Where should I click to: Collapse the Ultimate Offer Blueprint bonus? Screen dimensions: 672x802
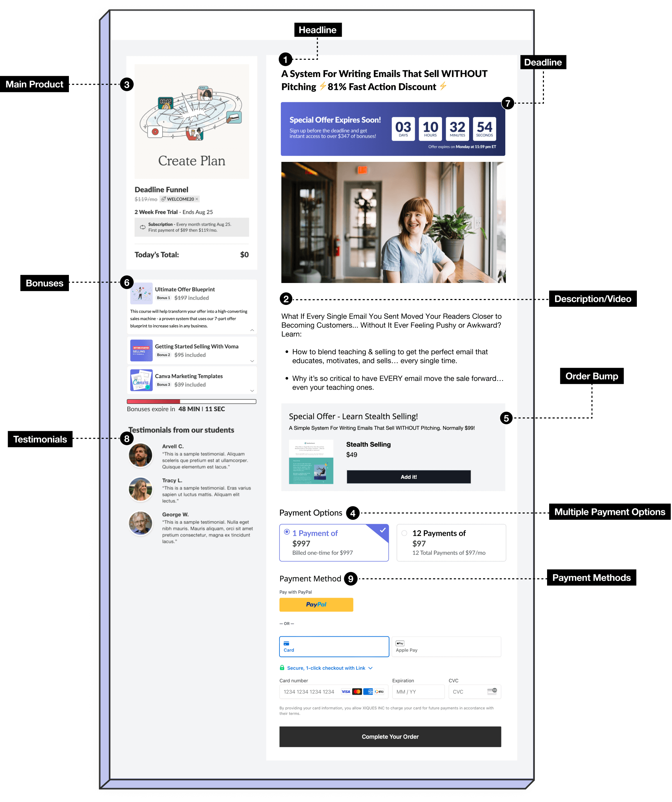[x=252, y=330]
